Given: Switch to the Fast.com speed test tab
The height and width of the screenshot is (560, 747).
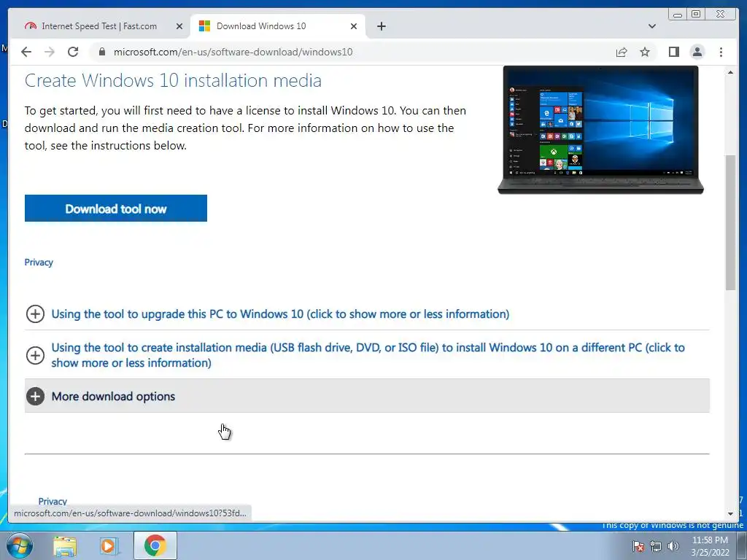Looking at the screenshot, I should pos(99,26).
